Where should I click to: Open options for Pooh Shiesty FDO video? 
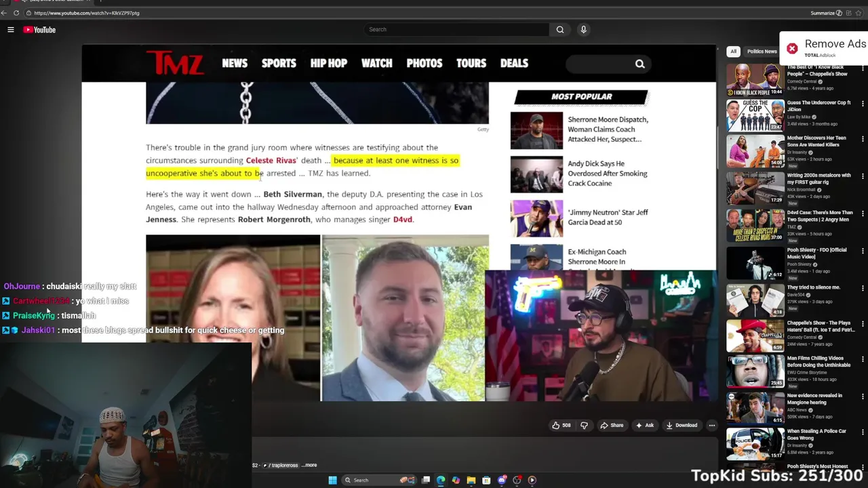[x=863, y=251]
